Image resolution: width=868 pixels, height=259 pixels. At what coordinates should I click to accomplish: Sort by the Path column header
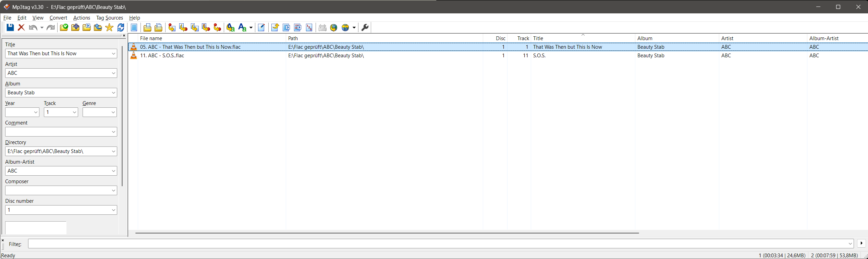pyautogui.click(x=384, y=38)
